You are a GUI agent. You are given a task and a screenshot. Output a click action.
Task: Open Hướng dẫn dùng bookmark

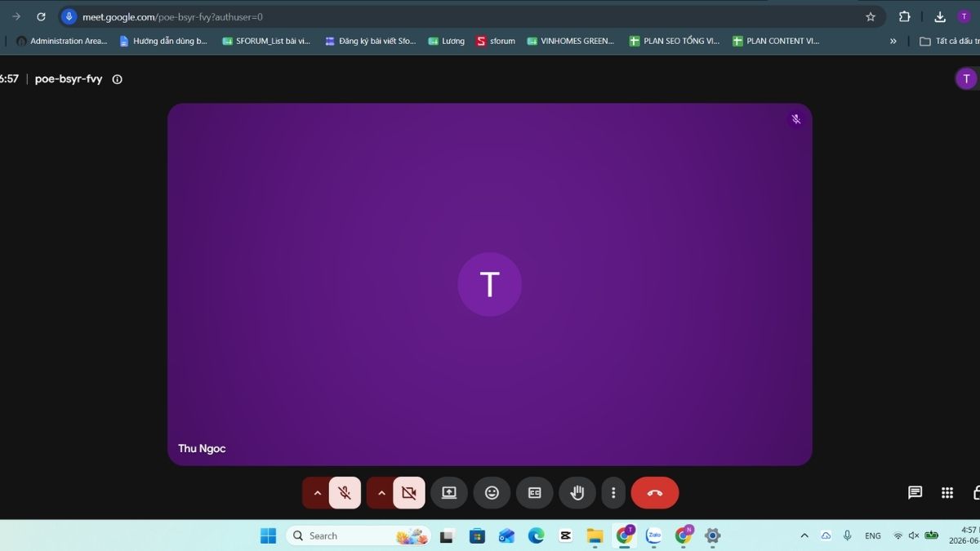[163, 41]
